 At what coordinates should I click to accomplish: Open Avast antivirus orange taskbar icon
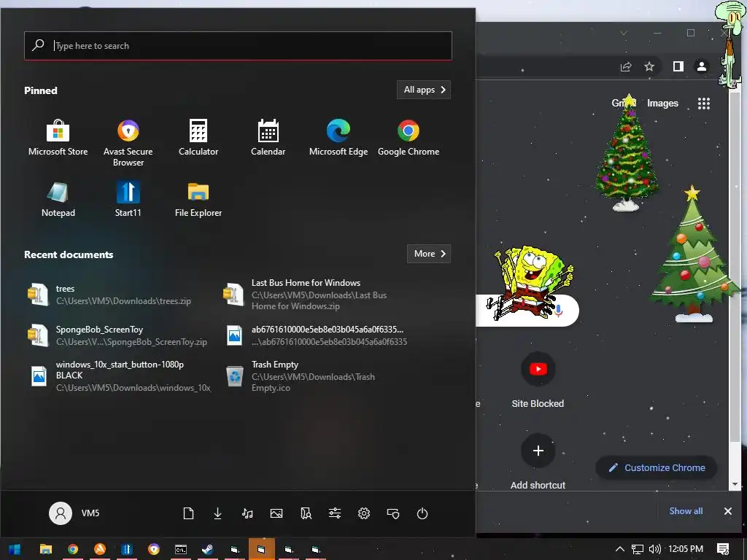(100, 549)
